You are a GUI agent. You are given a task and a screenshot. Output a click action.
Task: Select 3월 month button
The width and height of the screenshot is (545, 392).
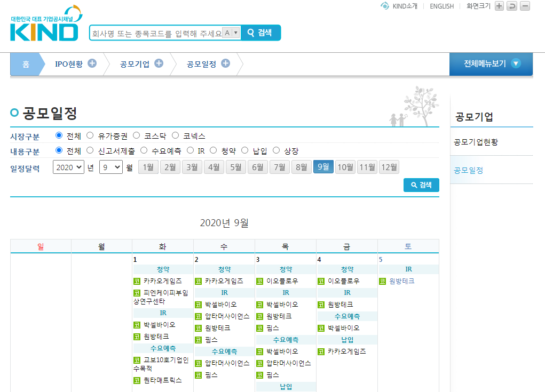coord(192,167)
